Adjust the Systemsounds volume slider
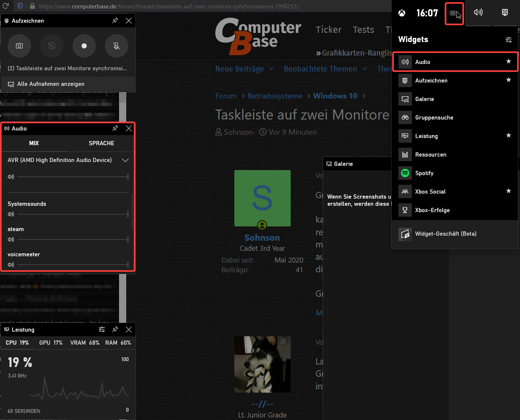Screen dimensions: 520x420 click(73, 214)
